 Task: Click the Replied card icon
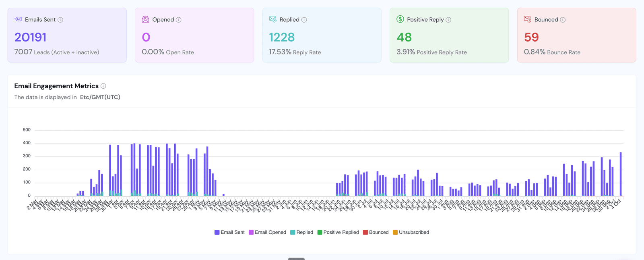pyautogui.click(x=272, y=19)
